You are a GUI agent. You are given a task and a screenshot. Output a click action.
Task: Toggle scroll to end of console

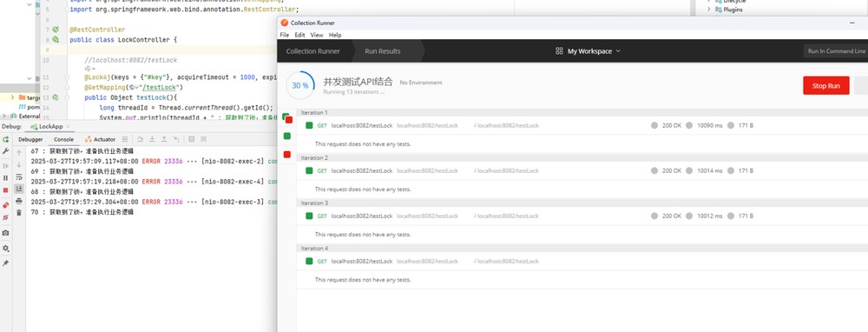[x=19, y=189]
